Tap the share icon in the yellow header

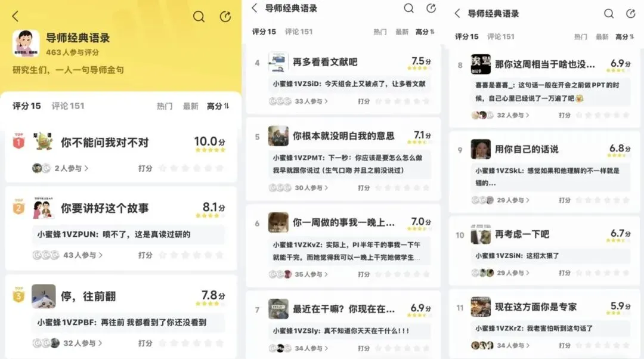(225, 17)
